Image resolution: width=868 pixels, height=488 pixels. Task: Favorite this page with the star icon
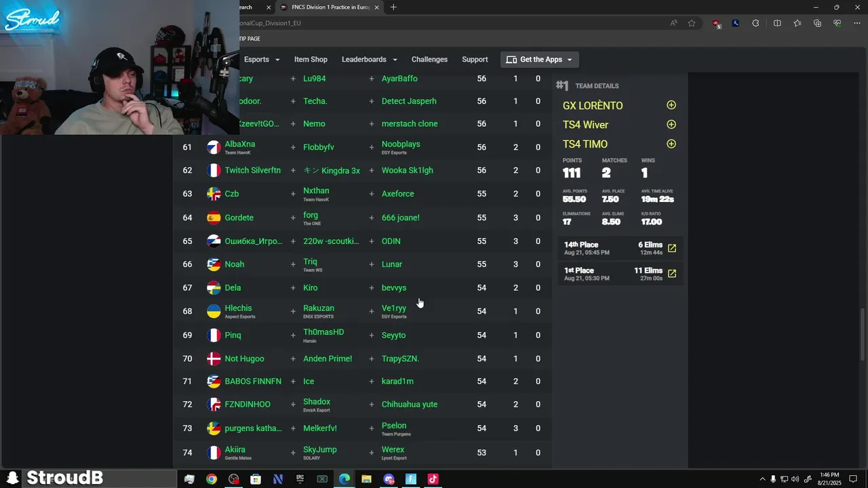(692, 23)
